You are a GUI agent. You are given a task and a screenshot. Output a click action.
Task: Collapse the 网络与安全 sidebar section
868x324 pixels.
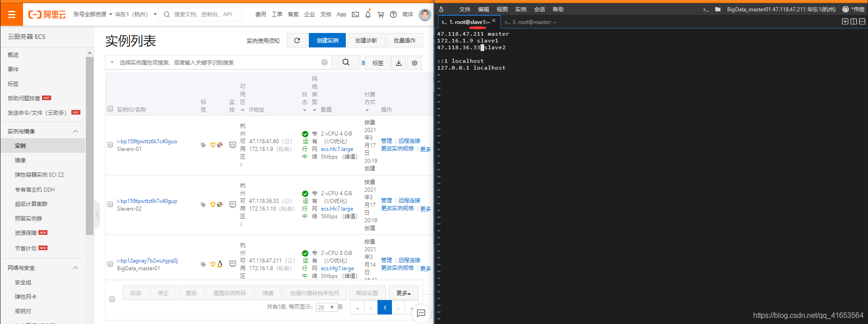tap(75, 268)
